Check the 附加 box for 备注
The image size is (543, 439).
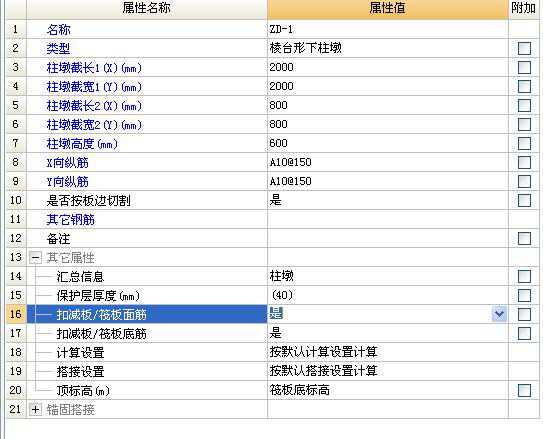524,239
